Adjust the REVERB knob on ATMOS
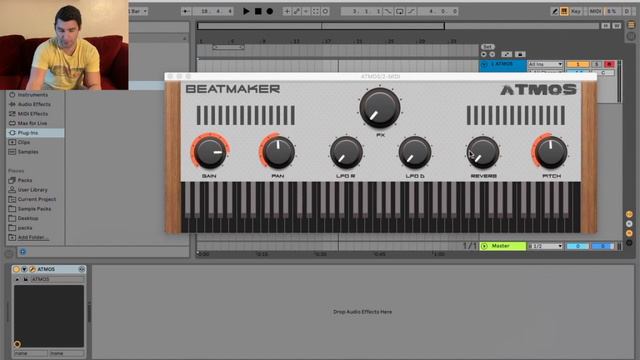 click(x=483, y=152)
